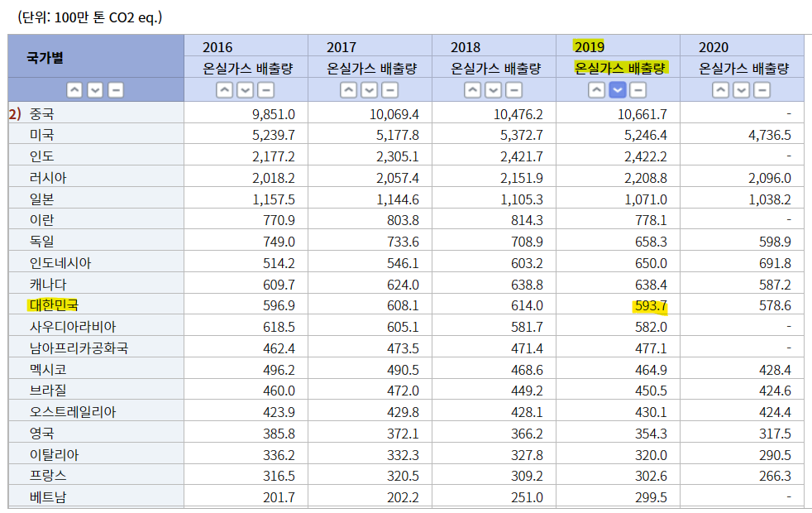Select the 브라질 row label
This screenshot has width=812, height=513.
pos(48,391)
